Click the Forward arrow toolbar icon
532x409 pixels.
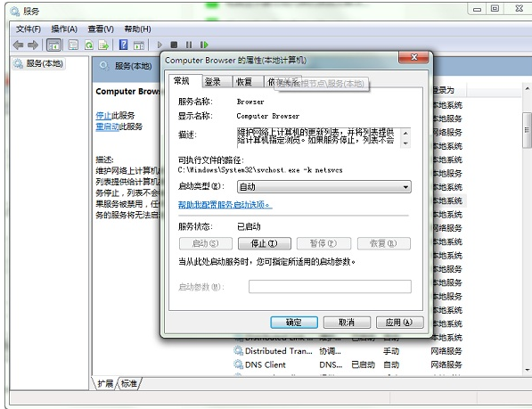(33, 45)
